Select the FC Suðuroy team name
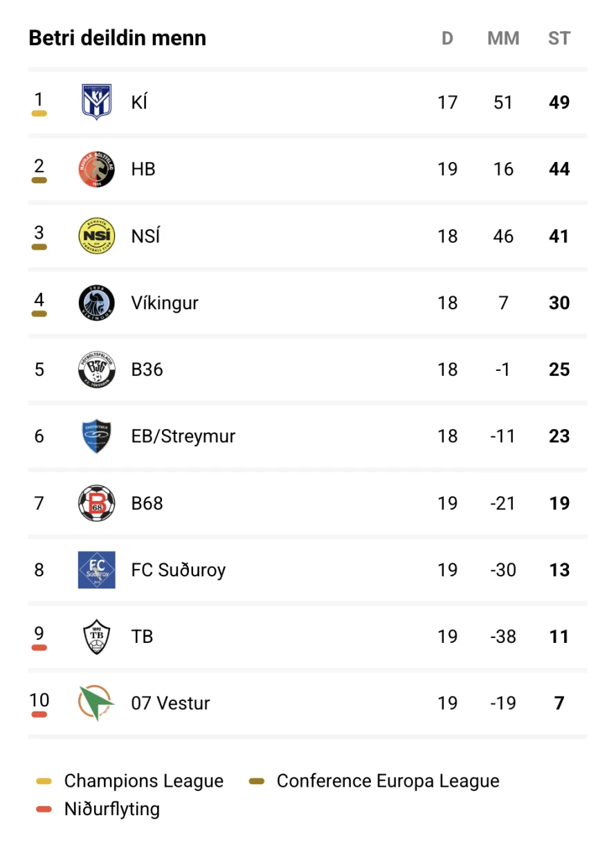 (179, 570)
